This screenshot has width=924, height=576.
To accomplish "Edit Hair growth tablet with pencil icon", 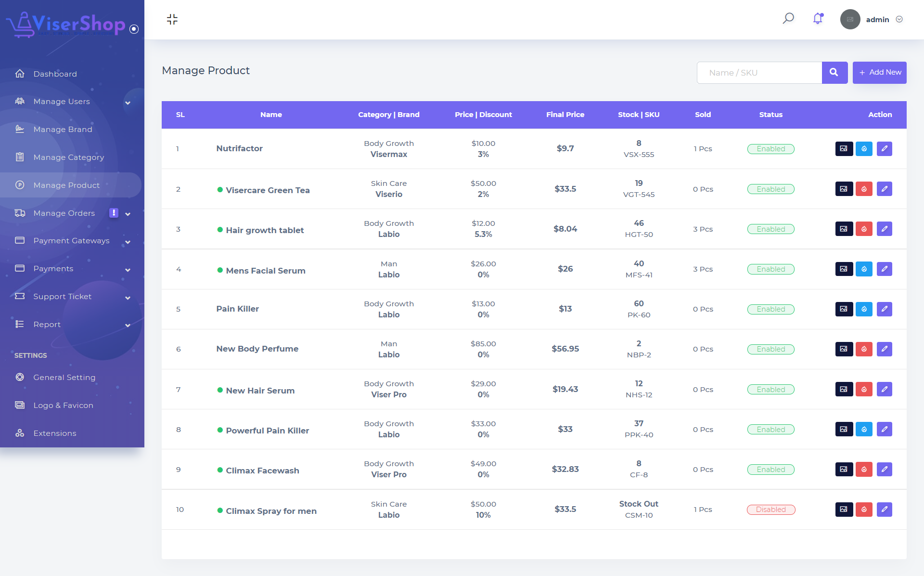I will [x=884, y=229].
